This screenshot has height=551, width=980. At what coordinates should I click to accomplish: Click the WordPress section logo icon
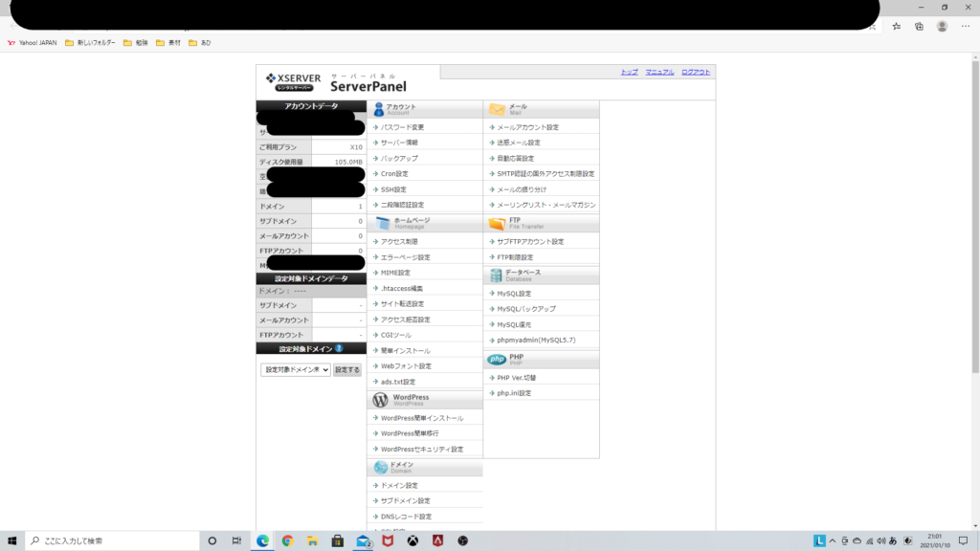[380, 400]
